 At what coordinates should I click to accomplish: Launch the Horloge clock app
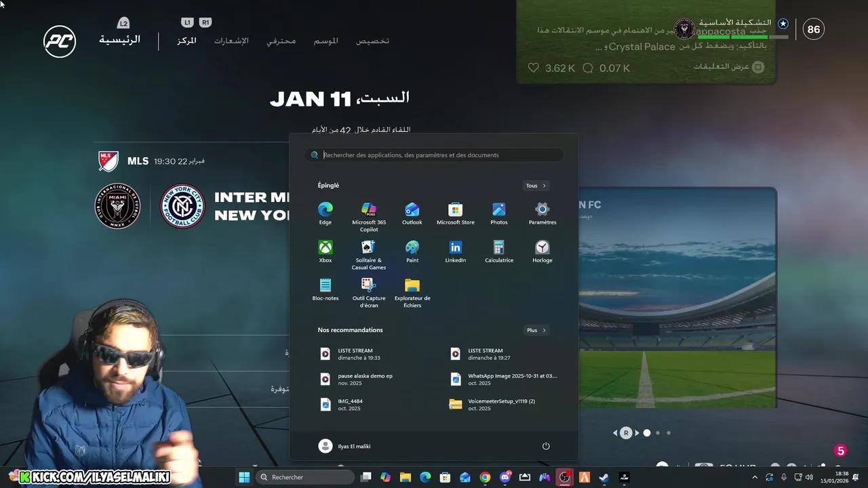(x=542, y=251)
